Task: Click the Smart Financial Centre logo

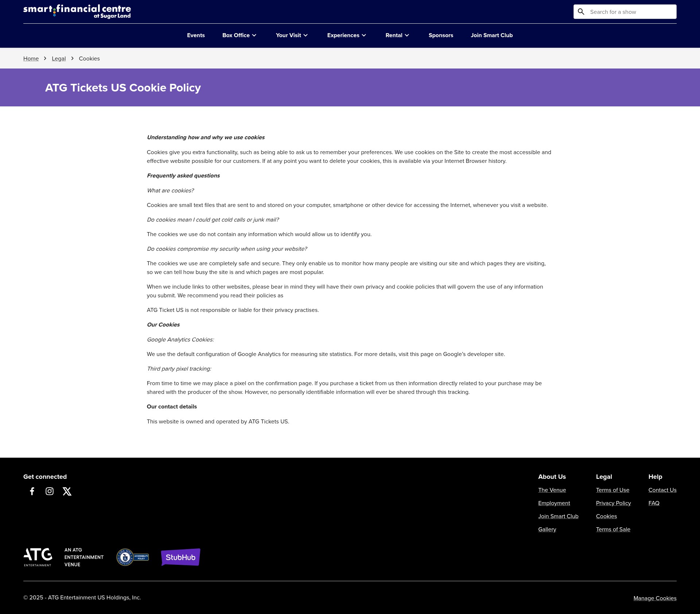Action: pyautogui.click(x=77, y=12)
